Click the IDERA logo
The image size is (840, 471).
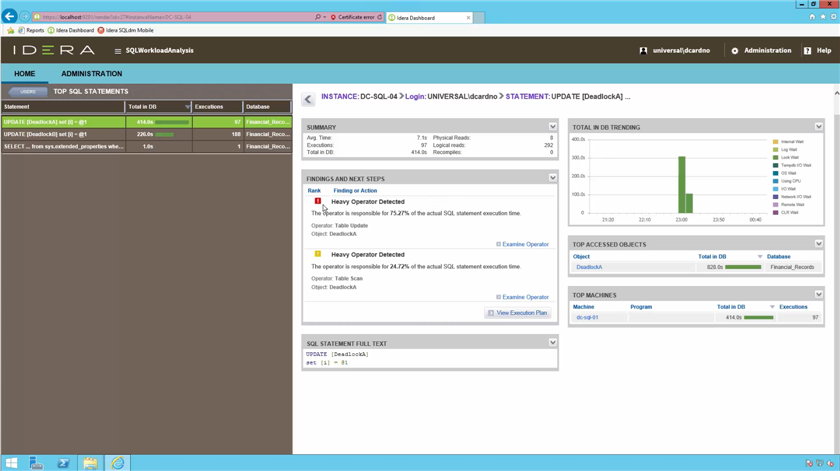click(x=54, y=50)
